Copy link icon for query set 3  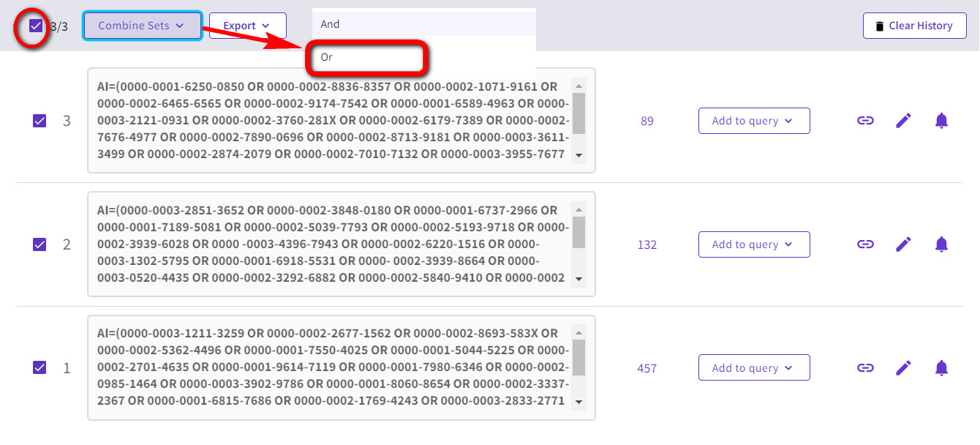point(865,121)
